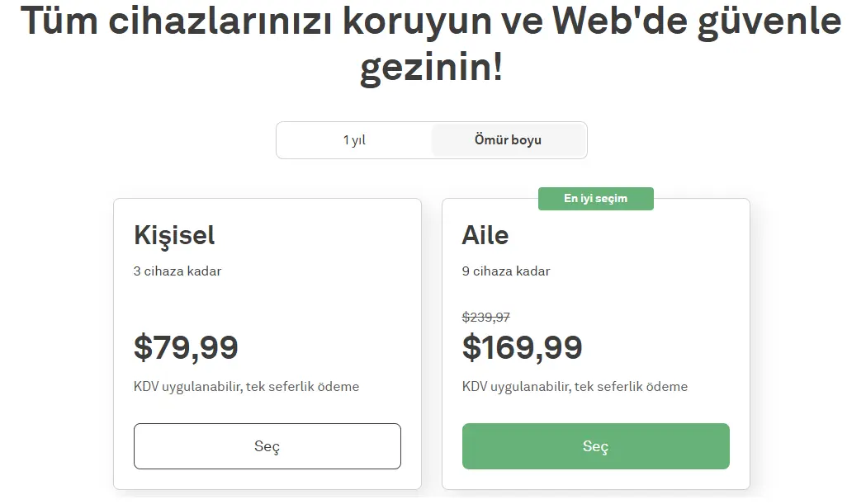
Task: Click the $169,99 price
Action: tap(522, 347)
